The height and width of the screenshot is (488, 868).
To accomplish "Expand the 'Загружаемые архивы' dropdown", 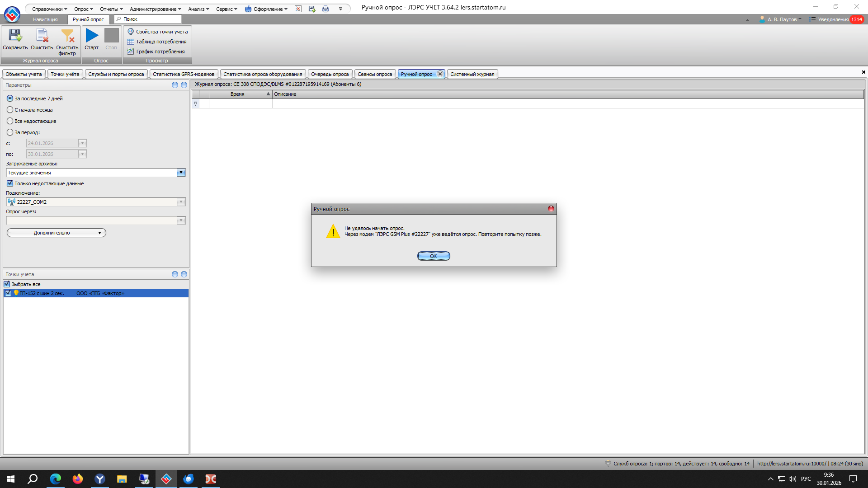I will (181, 173).
